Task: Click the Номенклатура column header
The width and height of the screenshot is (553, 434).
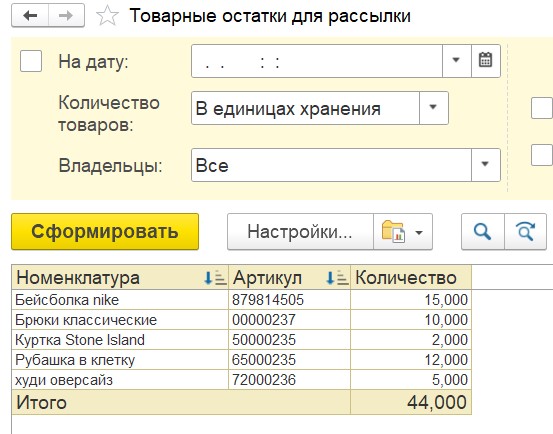Action: tap(120, 278)
